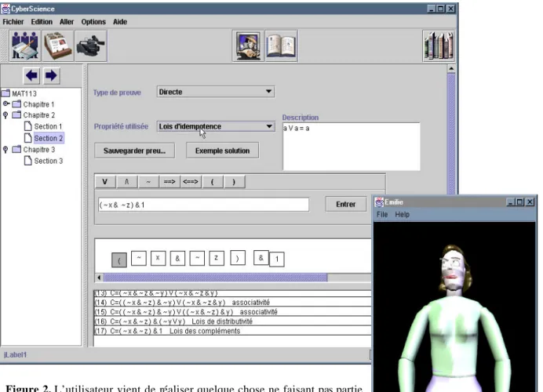Image resolution: width=543 pixels, height=392 pixels.
Task: Select step (16) Lois de distributivité
Action: [232, 321]
